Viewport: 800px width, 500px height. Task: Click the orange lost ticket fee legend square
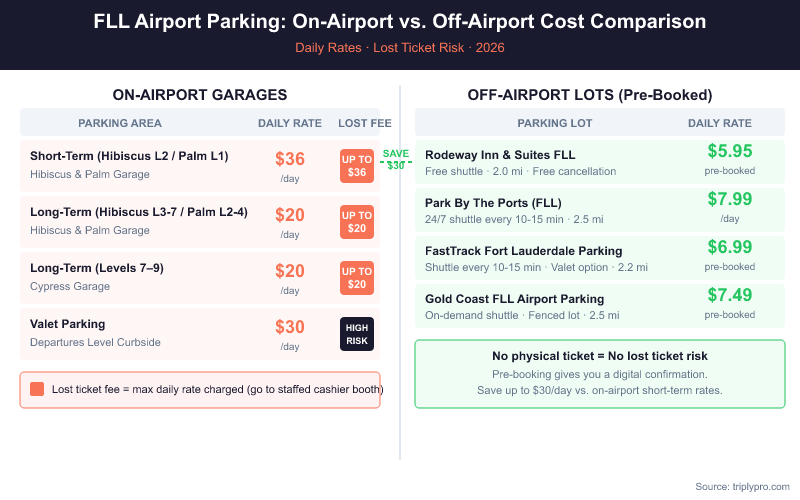click(37, 389)
